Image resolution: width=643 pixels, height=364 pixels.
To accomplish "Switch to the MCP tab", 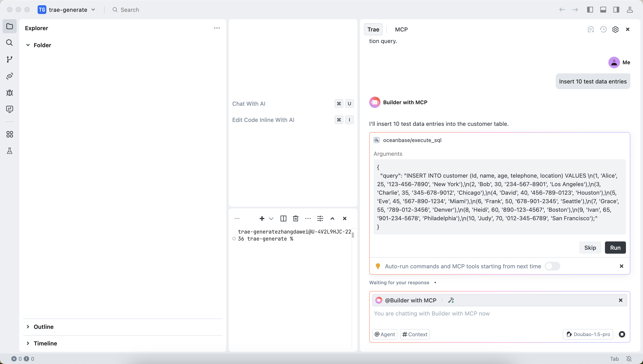I will coord(401,29).
